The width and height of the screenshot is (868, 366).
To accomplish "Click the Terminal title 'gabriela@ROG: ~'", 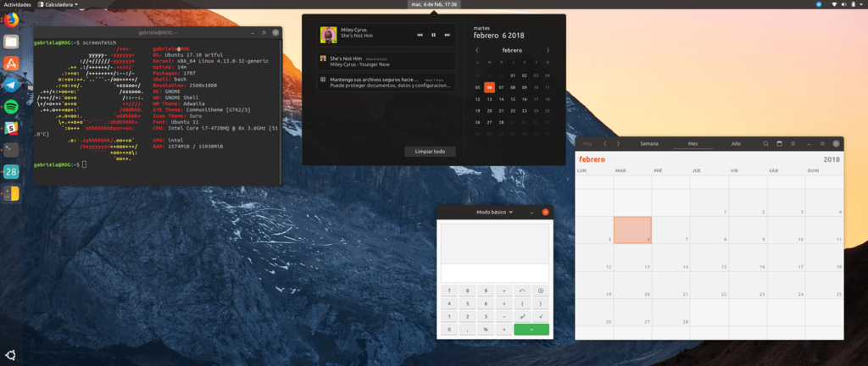I will coord(158,33).
